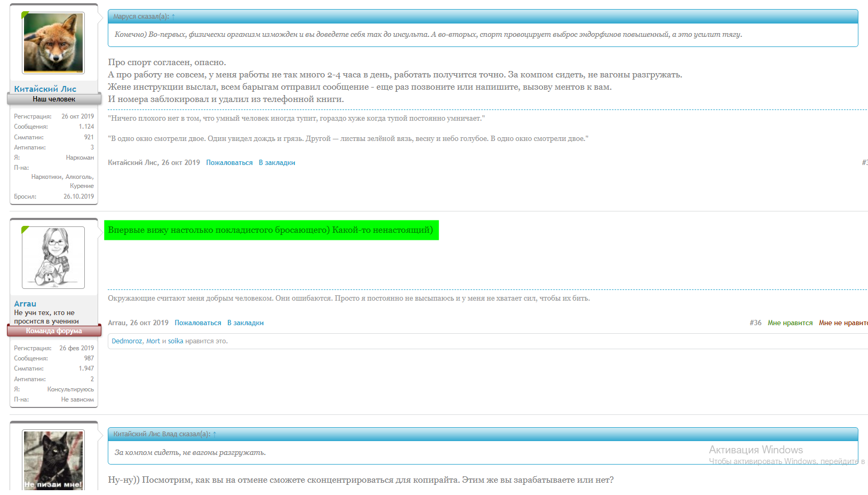Image resolution: width=868 pixels, height=495 pixels.
Task: Open soika profile from likes list
Action: [176, 341]
